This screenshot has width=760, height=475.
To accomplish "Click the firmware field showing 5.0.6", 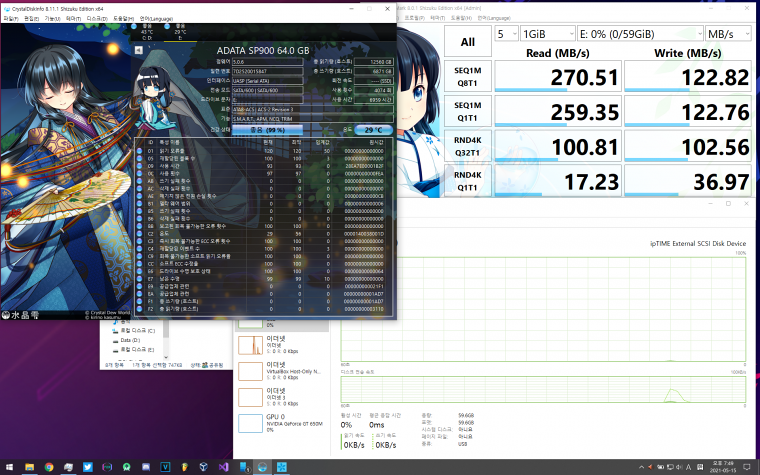I will click(268, 62).
